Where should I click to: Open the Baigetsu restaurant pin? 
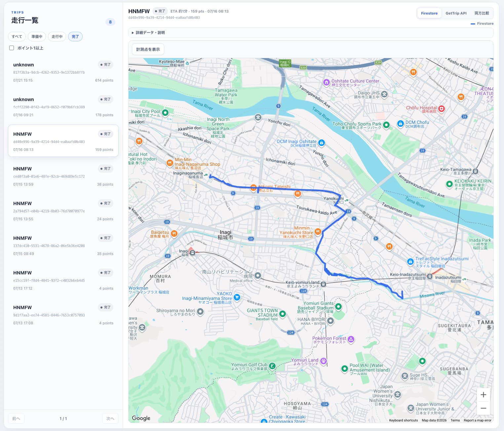coord(174,234)
